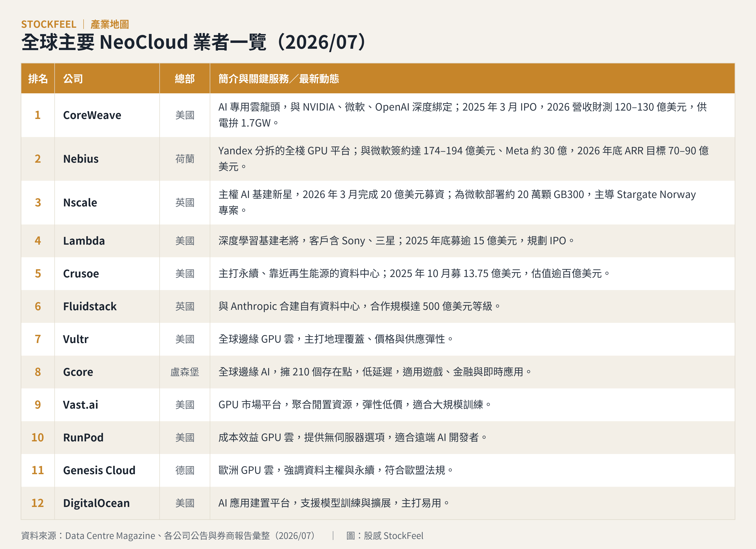Image resolution: width=756 pixels, height=549 pixels.
Task: Click Vast.ai description GPU 市場平台
Action: 355,405
